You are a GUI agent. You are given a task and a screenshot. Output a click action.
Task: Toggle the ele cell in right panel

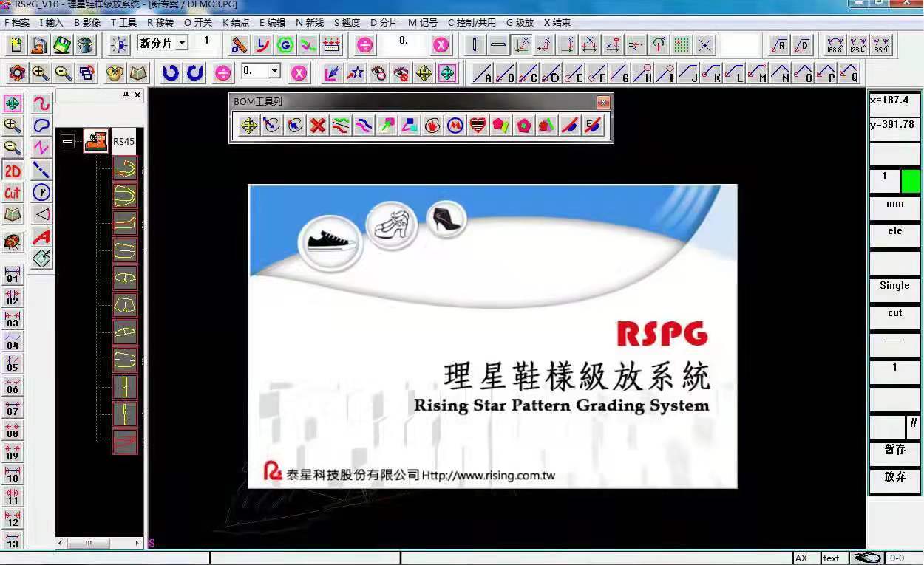894,235
